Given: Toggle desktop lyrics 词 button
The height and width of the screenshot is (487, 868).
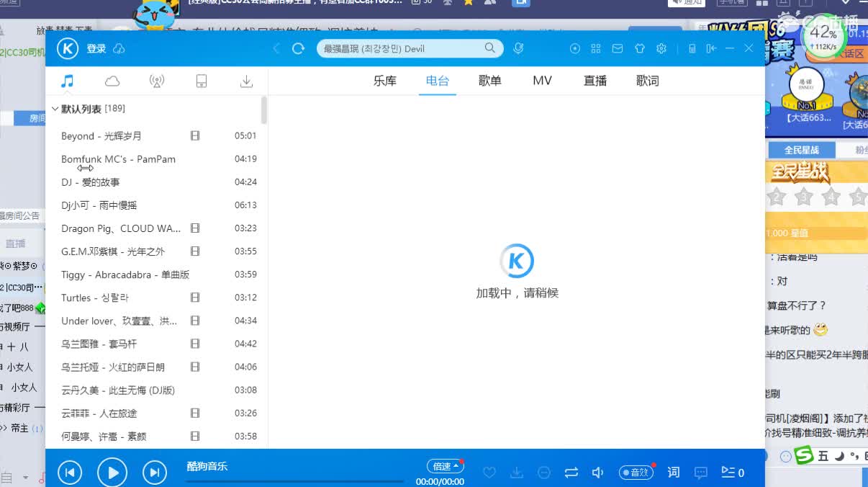Looking at the screenshot, I should [674, 473].
